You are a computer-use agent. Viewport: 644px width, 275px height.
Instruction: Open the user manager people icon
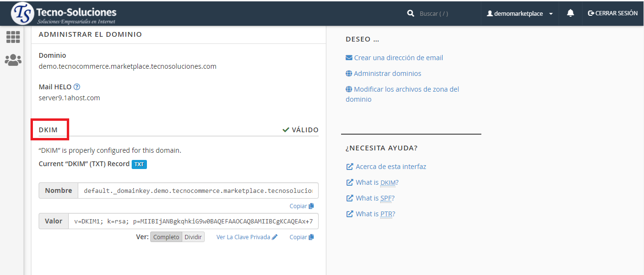(13, 60)
